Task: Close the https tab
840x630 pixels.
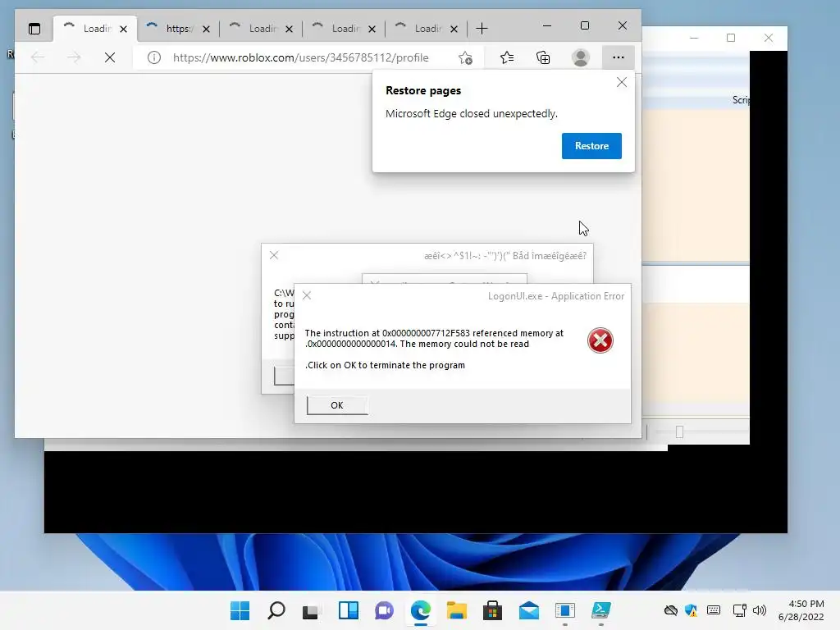Action: (x=206, y=29)
